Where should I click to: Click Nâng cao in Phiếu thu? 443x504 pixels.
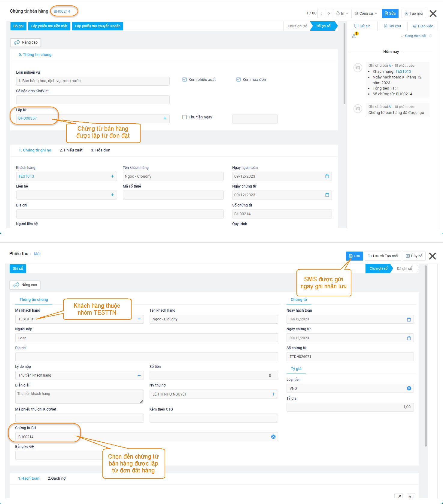[x=25, y=285]
